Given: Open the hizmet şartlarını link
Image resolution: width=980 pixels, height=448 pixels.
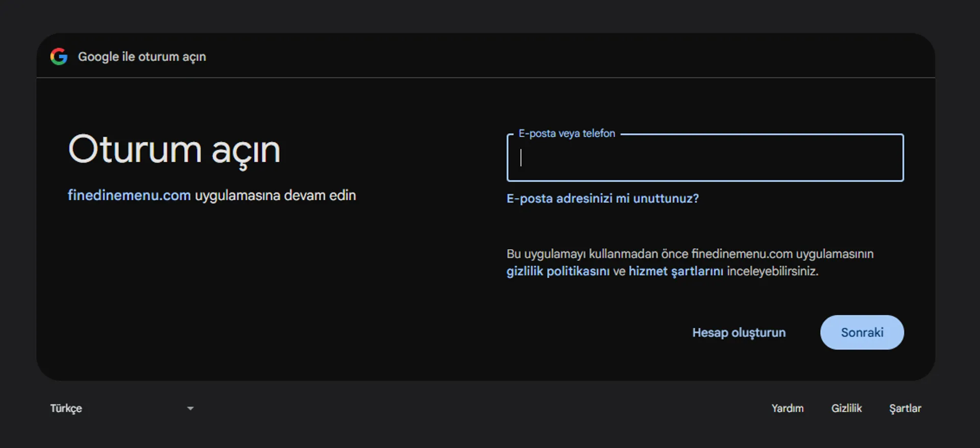Looking at the screenshot, I should 676,271.
